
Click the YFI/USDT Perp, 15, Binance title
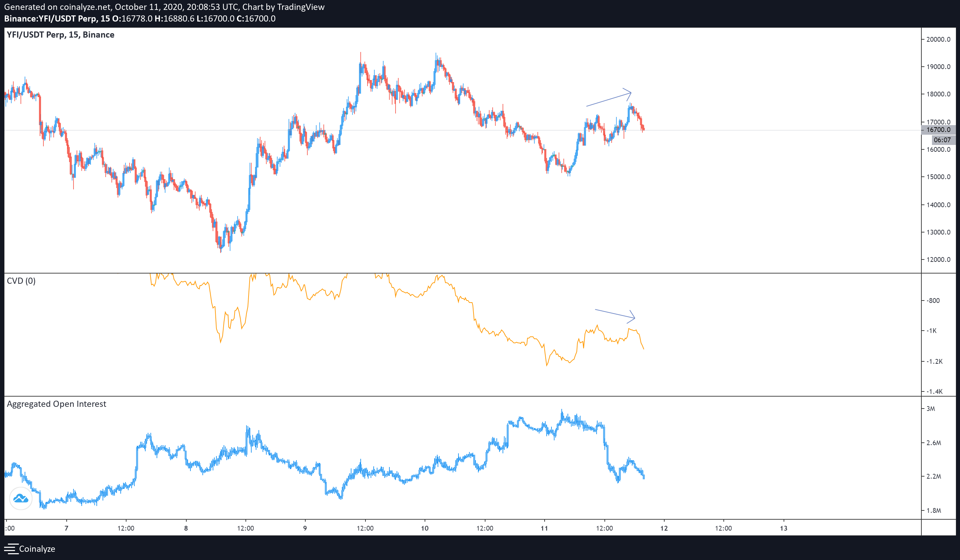coord(61,35)
